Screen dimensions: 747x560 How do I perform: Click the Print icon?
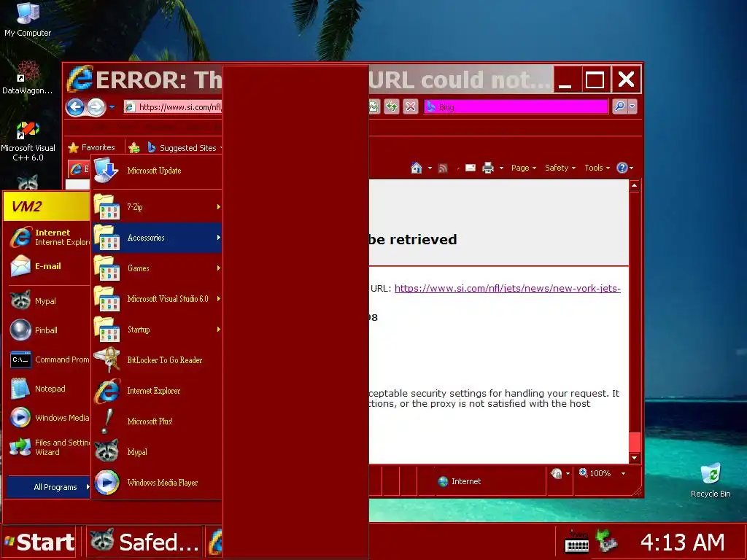point(488,168)
